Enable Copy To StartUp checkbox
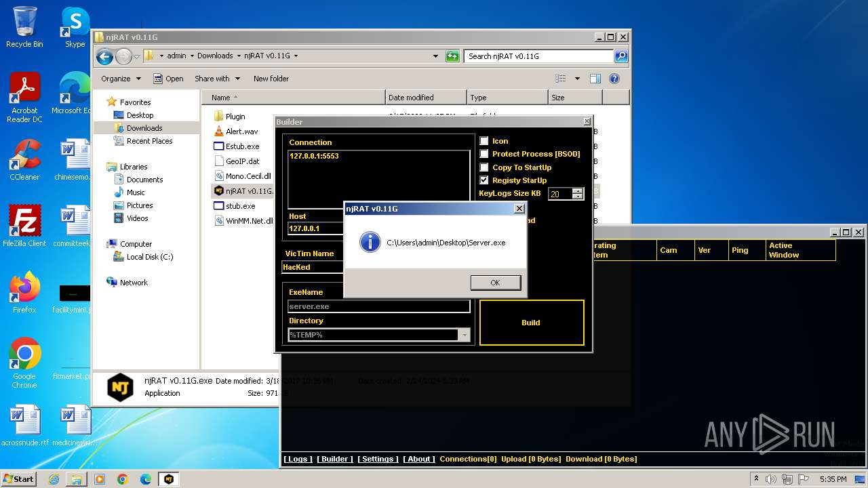Viewport: 868px width, 488px height. point(484,167)
